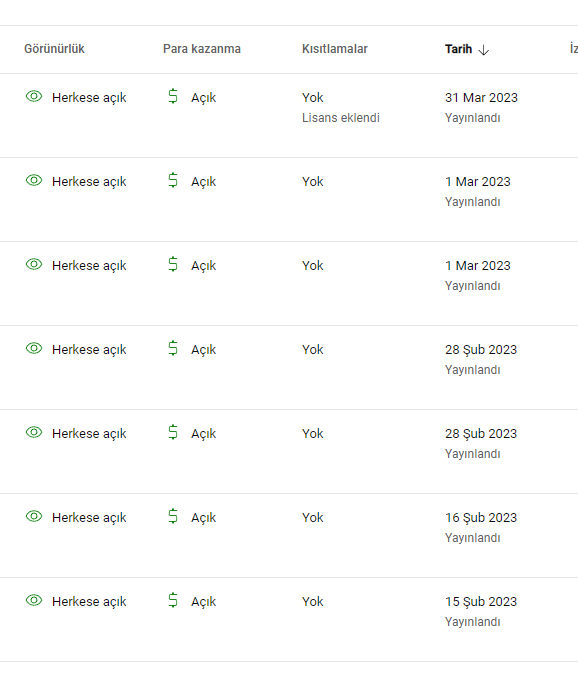Click the 31 Mar 2023 publish date
The width and height of the screenshot is (578, 678).
point(481,98)
